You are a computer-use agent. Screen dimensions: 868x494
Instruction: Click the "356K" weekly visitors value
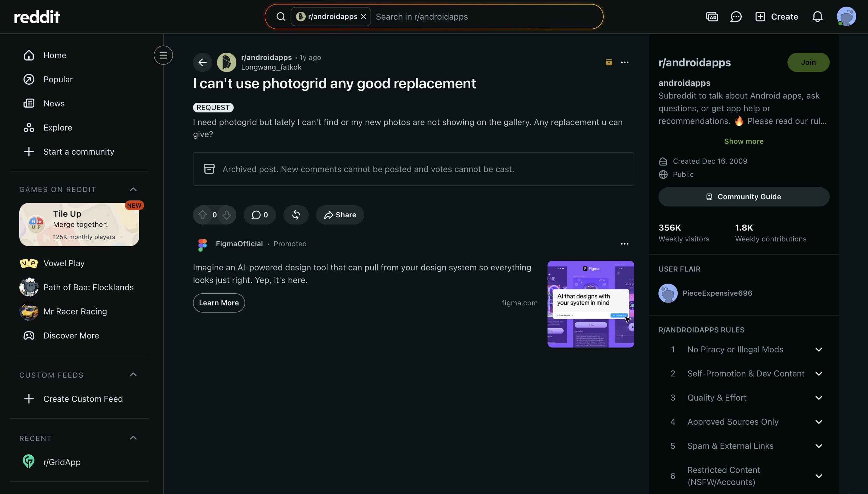click(x=670, y=228)
